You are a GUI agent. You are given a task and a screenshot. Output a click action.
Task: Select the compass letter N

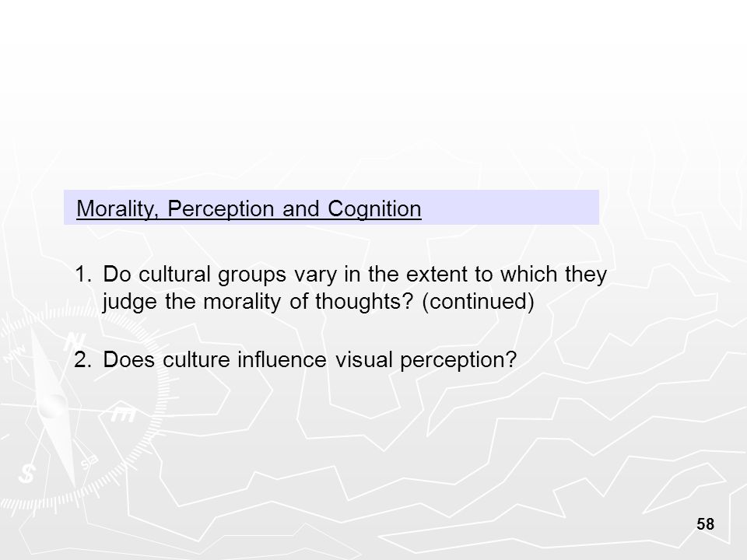pos(75,341)
